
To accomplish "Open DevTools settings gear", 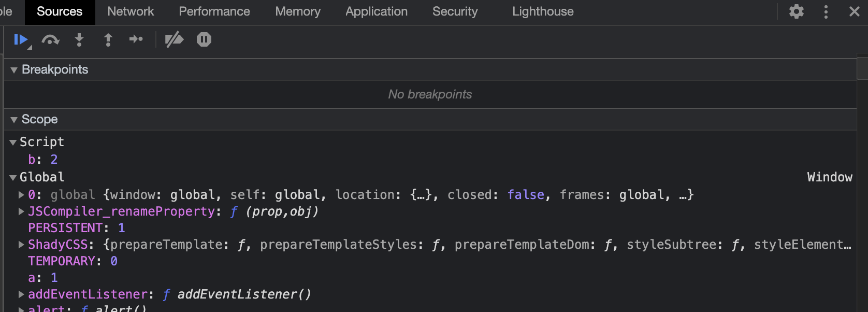I will coord(797,11).
